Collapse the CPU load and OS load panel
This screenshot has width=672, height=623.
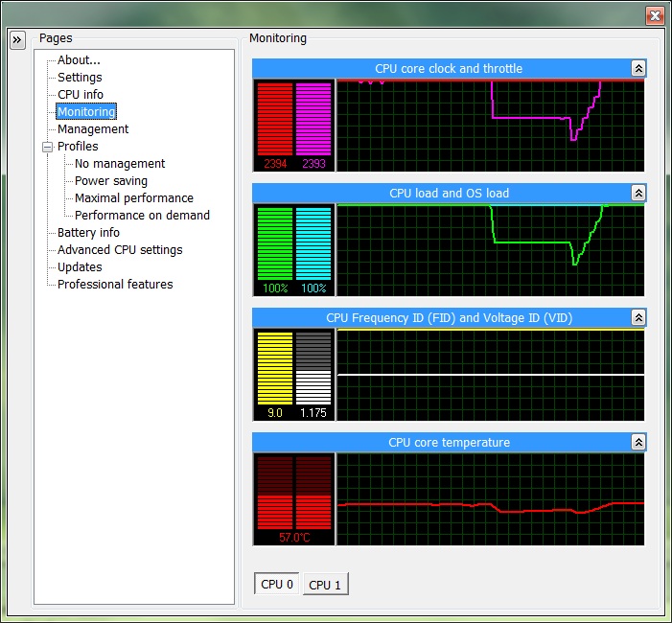coord(638,193)
